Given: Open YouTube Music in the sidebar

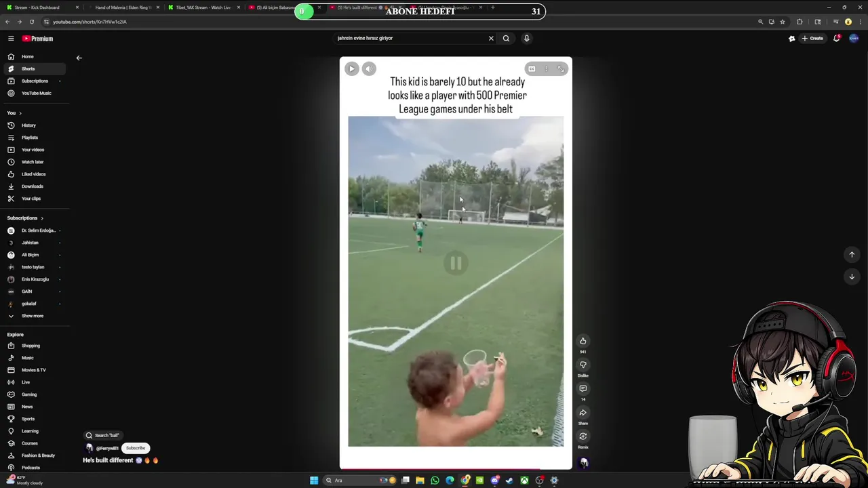Looking at the screenshot, I should [x=35, y=93].
